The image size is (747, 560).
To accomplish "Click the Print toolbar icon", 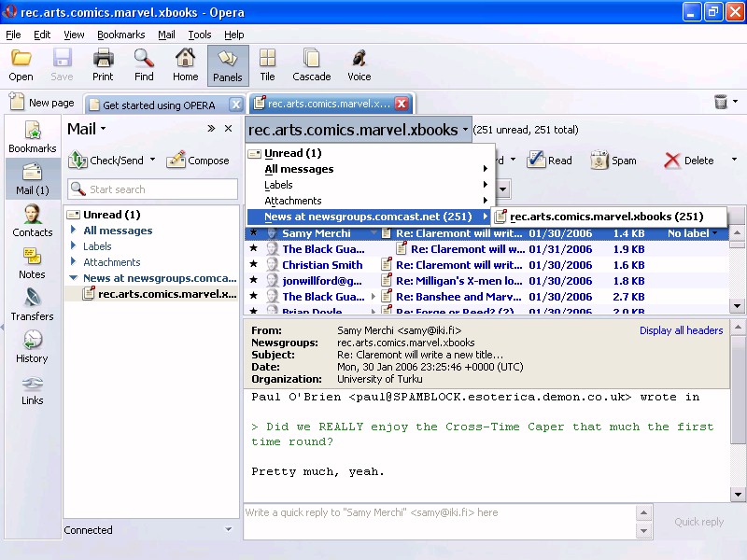I will [x=103, y=65].
